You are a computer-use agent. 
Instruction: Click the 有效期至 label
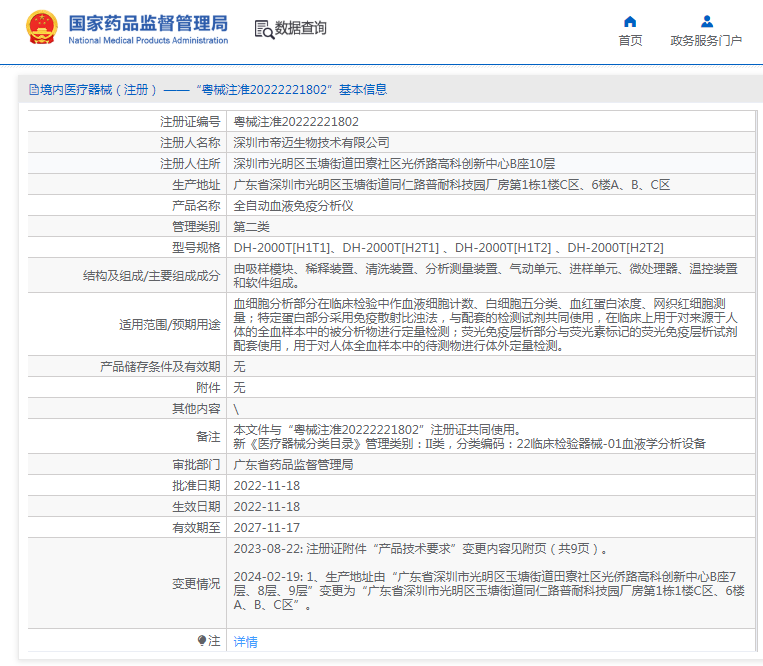coord(196,527)
